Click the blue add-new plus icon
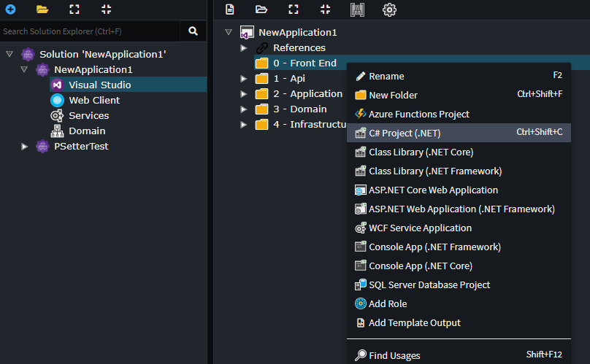Image resolution: width=590 pixels, height=364 pixels. (10, 9)
